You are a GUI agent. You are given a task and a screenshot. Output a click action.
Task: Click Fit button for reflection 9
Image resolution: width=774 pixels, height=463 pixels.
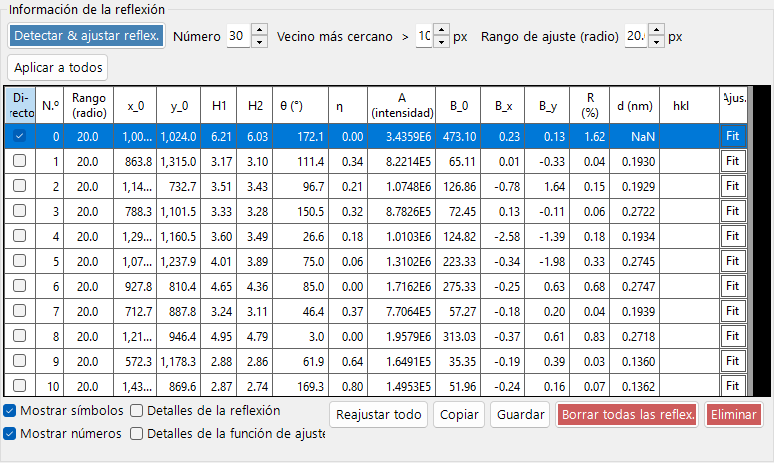point(733,361)
